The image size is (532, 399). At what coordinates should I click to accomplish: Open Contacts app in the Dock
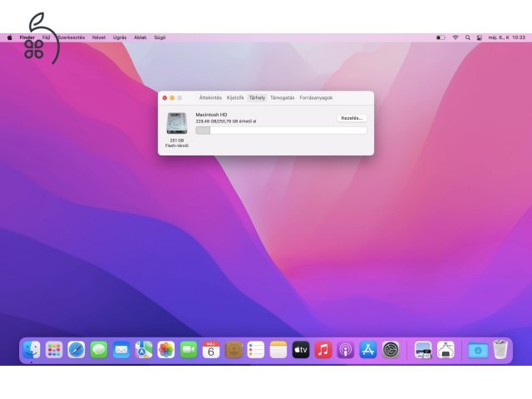[234, 350]
